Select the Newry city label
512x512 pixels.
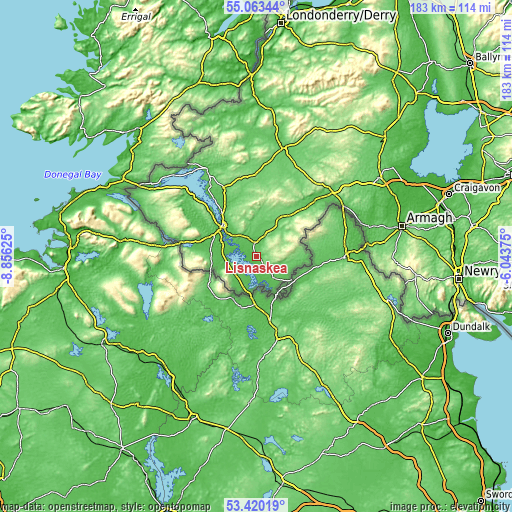[x=481, y=271]
